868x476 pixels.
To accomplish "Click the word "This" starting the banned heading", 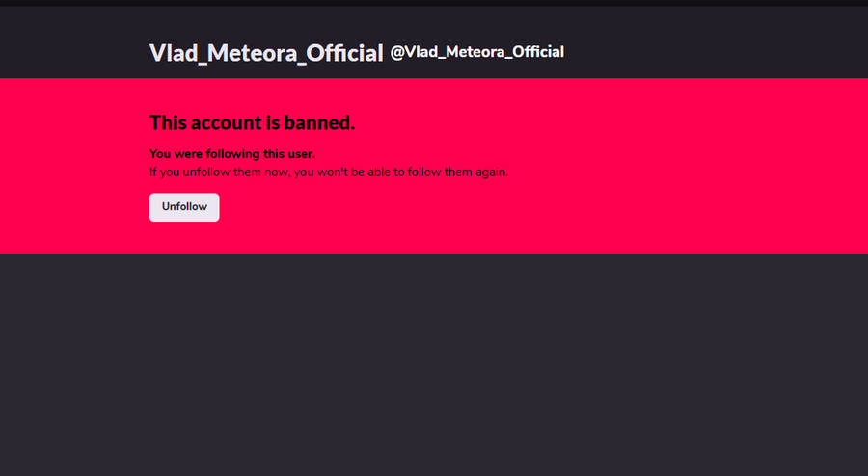I will point(168,122).
